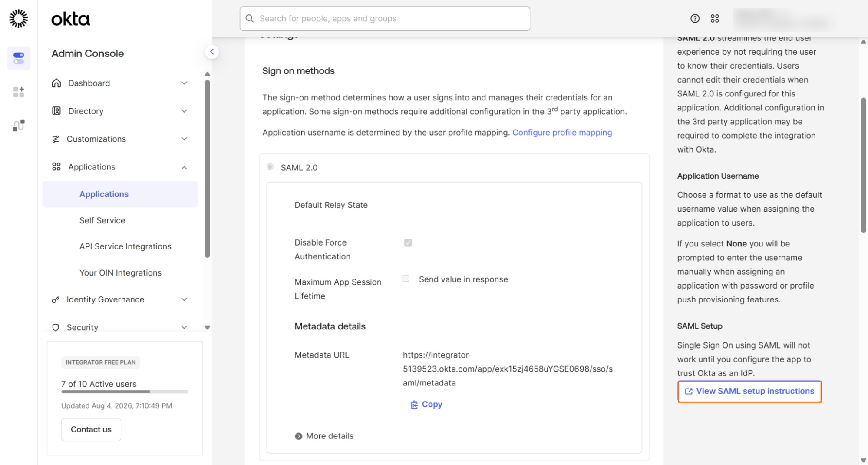Expand More details disclosure
Screen dimensions: 868x465
tap(324, 436)
